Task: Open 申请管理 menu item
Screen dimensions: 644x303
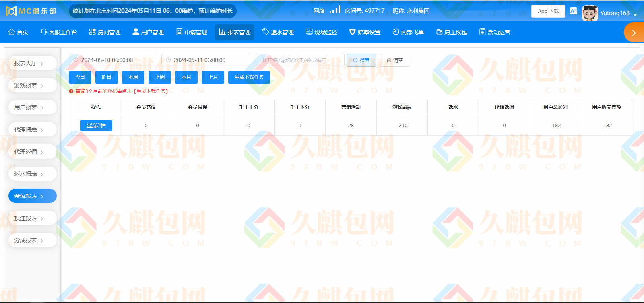Action: click(x=192, y=32)
